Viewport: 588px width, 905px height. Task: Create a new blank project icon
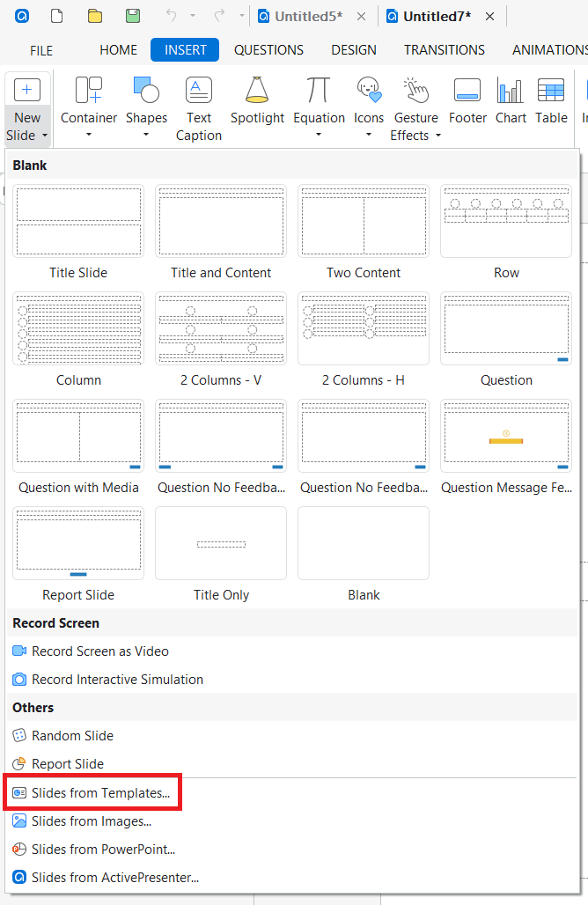[56, 16]
